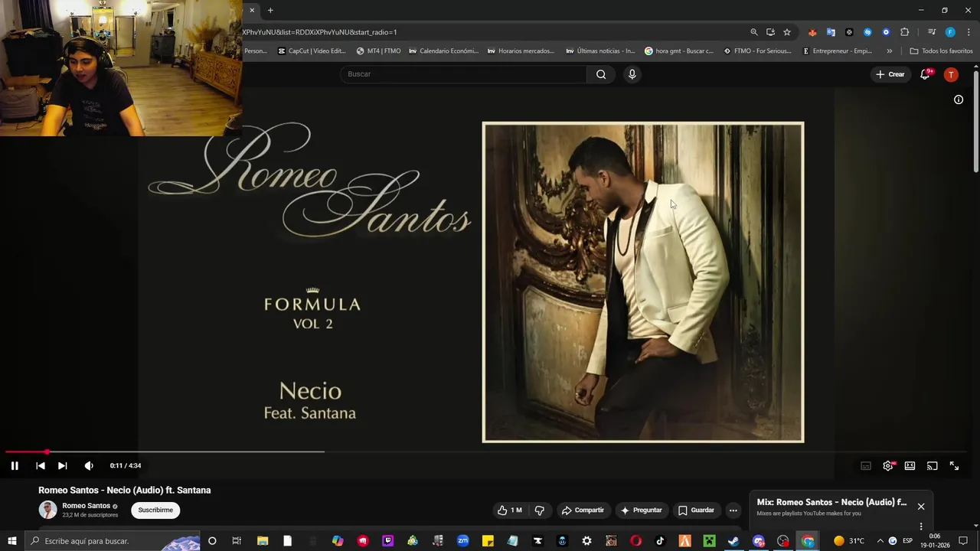Toggle subtitles/captions in the player
Viewport: 980px width, 551px height.
866,465
